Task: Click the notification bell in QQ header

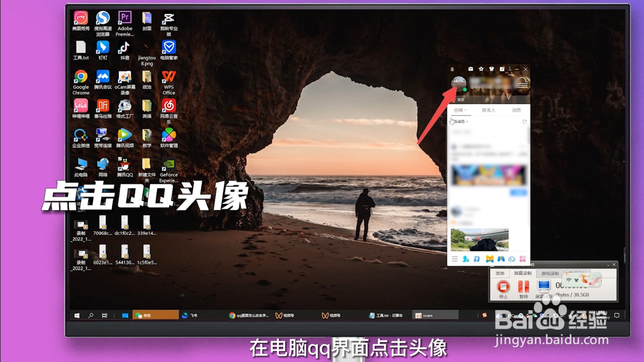Action: tap(452, 69)
